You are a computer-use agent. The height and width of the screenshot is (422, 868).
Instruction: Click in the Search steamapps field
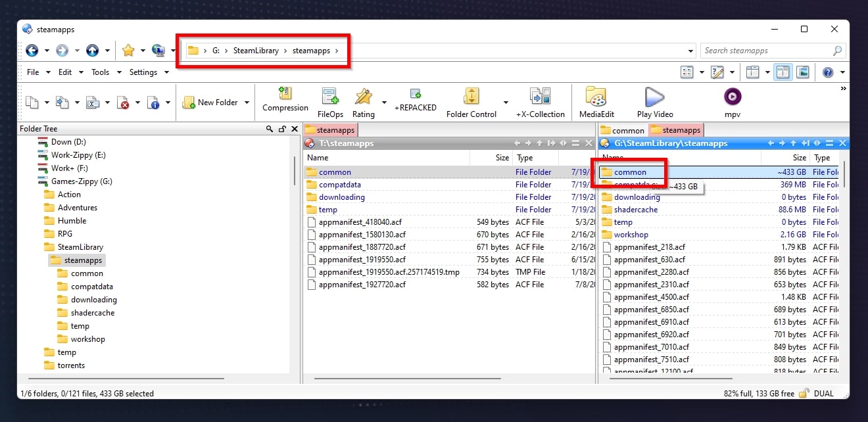pyautogui.click(x=766, y=51)
